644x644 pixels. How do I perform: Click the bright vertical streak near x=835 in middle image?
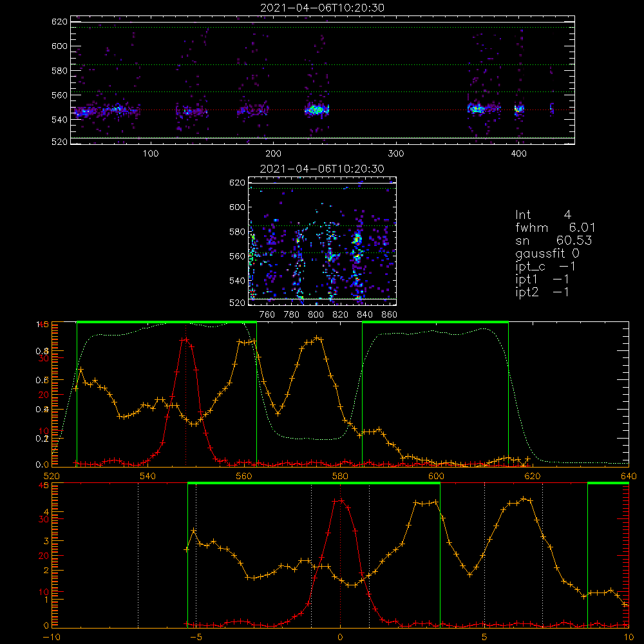[x=357, y=247]
